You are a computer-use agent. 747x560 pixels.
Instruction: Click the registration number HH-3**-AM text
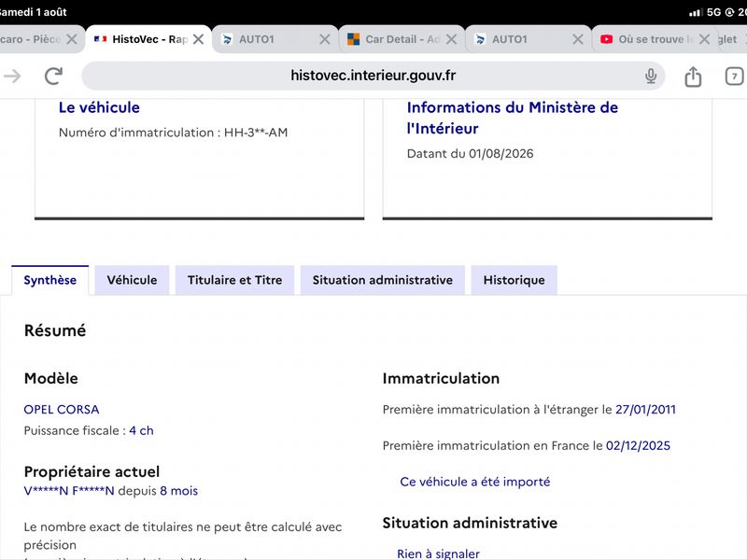pos(256,133)
